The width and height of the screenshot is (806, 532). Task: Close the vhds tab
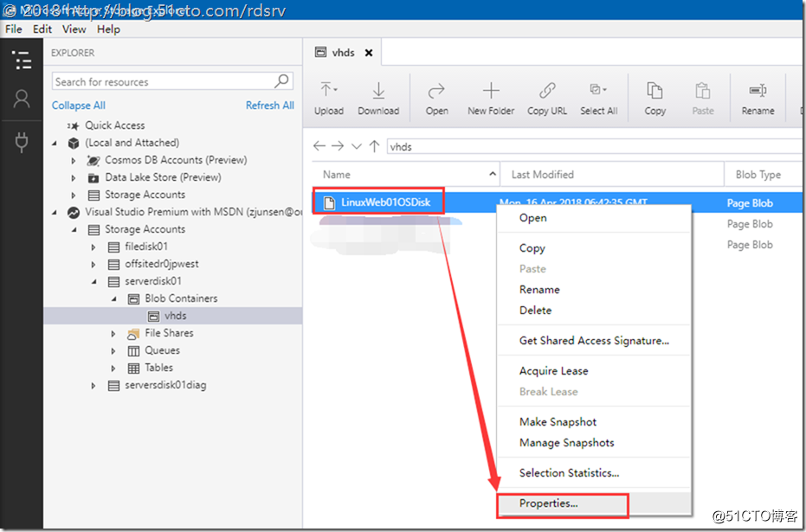369,53
